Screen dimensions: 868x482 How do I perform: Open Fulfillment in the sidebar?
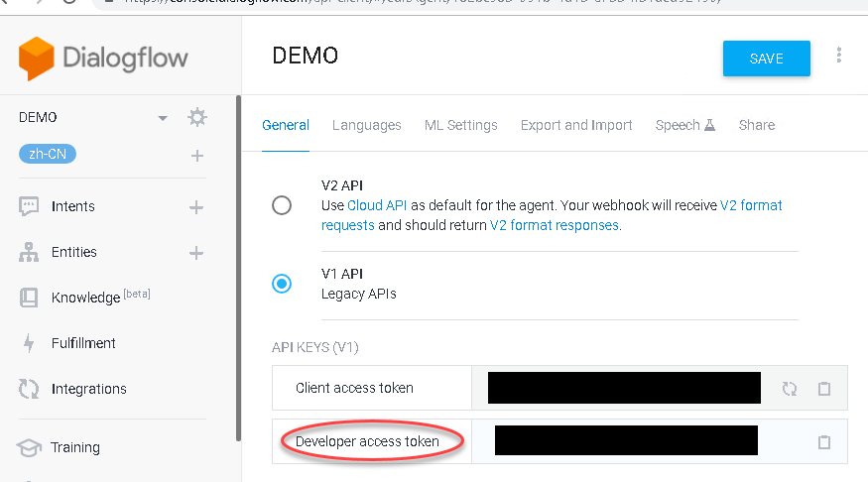point(83,343)
